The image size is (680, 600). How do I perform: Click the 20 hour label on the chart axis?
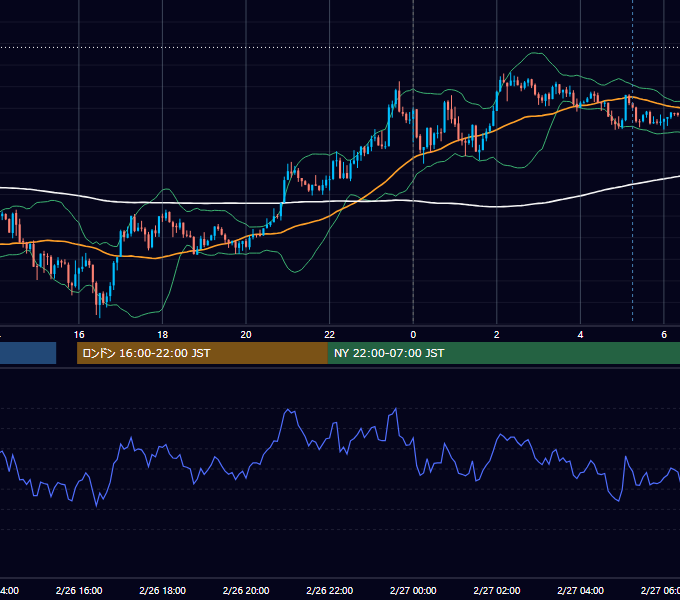pyautogui.click(x=246, y=335)
